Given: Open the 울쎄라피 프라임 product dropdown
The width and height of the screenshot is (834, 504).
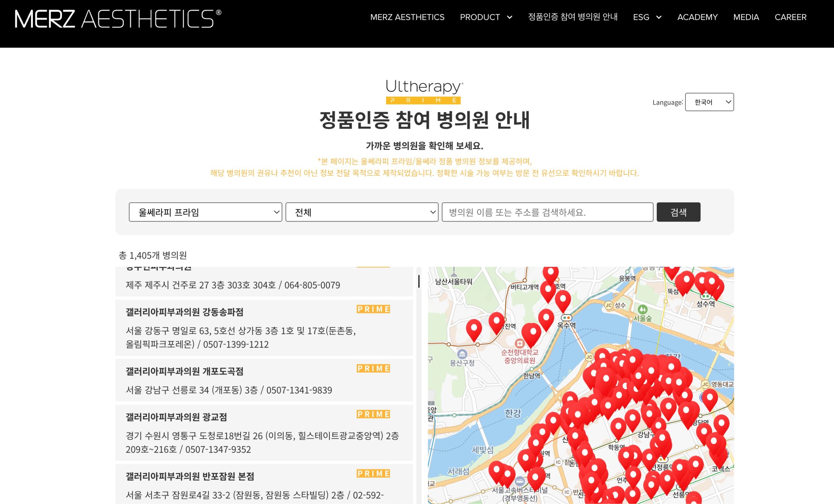Looking at the screenshot, I should 206,212.
